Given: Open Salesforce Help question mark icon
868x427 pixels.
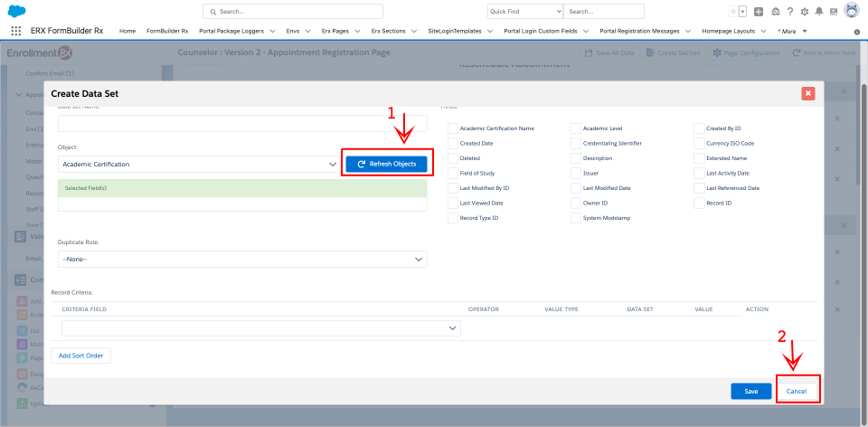Looking at the screenshot, I should pyautogui.click(x=790, y=12).
